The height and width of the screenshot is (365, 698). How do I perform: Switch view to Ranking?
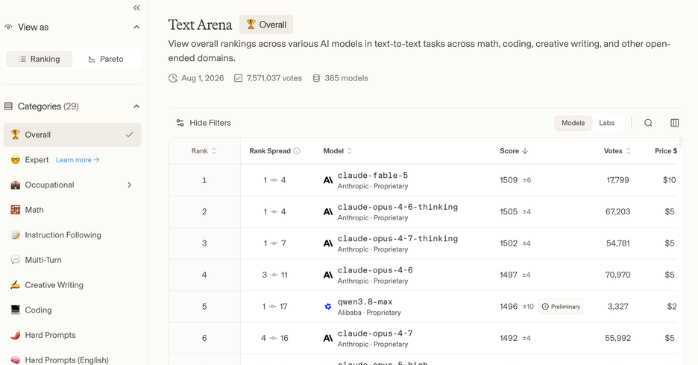[x=39, y=59]
